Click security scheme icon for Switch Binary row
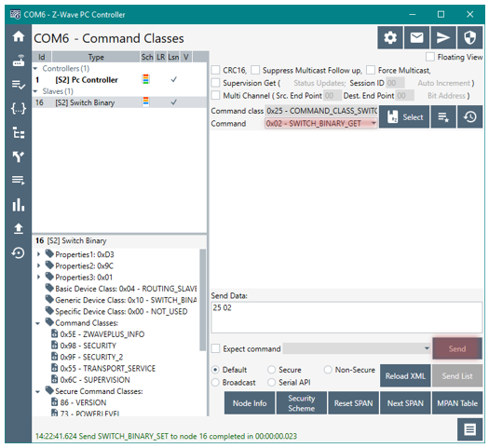Screen dimensions: 489x448 click(x=145, y=102)
